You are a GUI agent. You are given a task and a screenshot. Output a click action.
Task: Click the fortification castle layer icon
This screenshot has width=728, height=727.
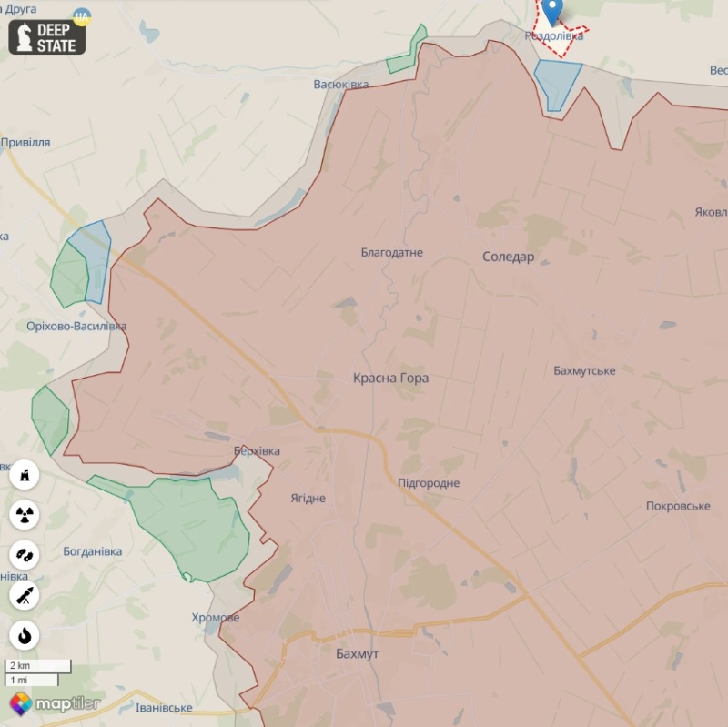click(25, 475)
